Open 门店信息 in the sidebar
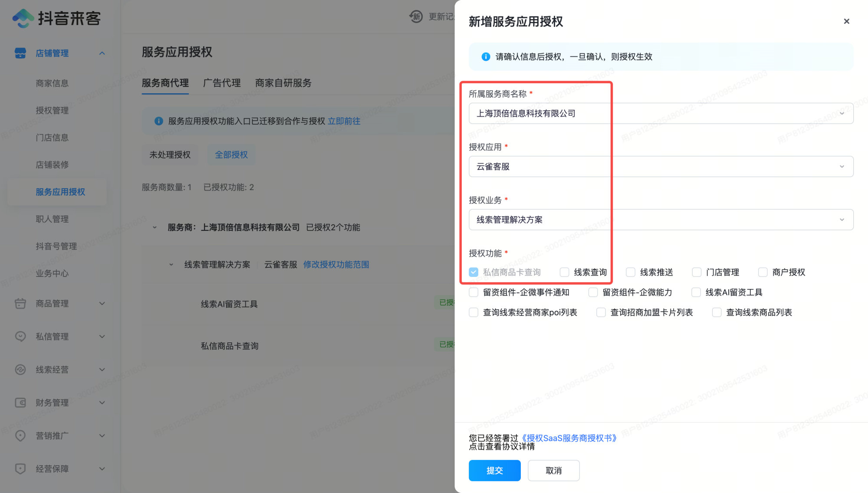Image resolution: width=868 pixels, height=493 pixels. click(x=52, y=138)
